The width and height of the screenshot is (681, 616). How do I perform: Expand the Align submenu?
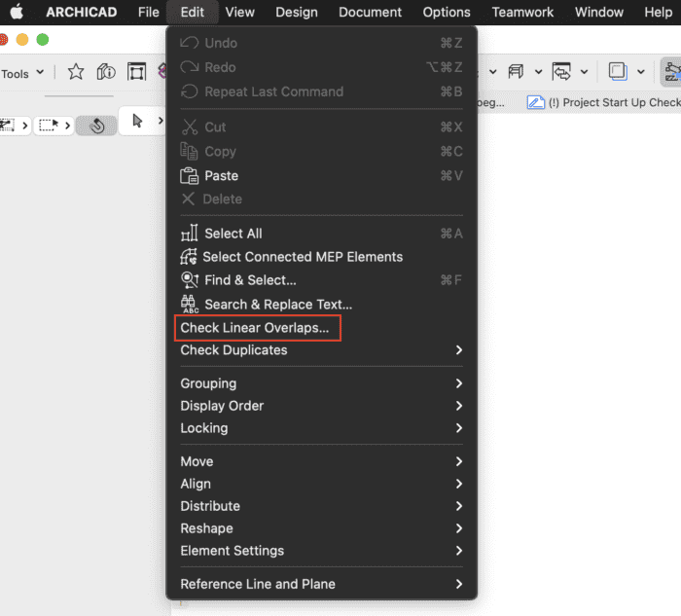[321, 484]
